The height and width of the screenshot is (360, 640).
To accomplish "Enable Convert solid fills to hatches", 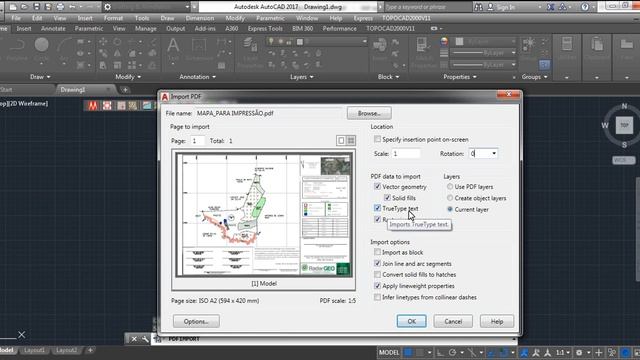I will pos(378,275).
